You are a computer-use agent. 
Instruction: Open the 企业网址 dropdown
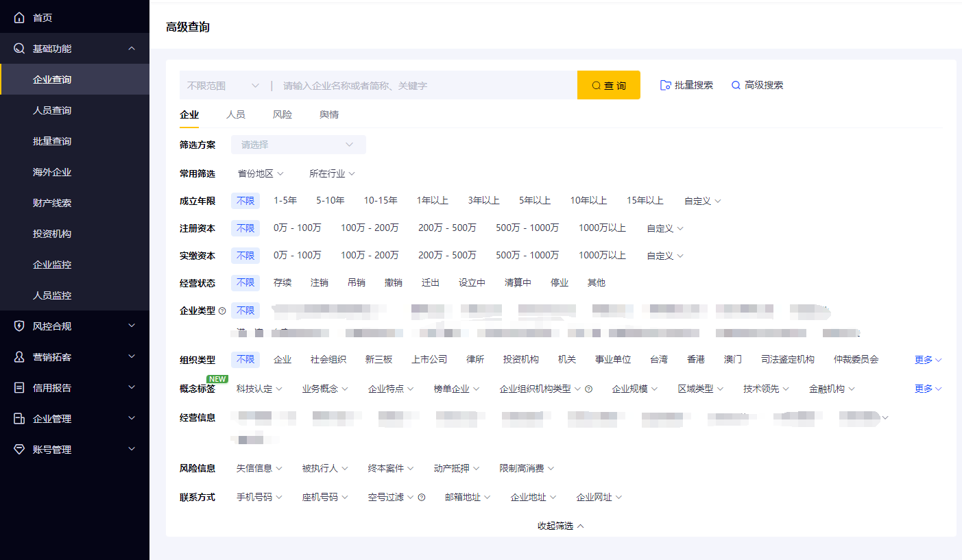(599, 497)
